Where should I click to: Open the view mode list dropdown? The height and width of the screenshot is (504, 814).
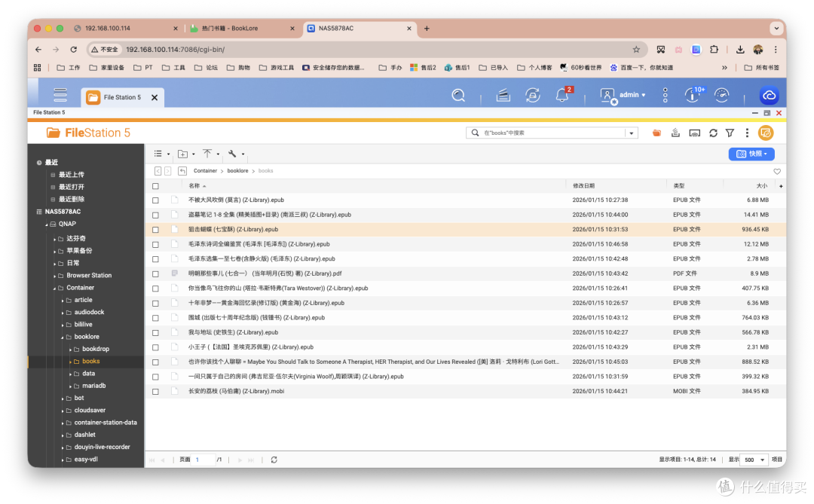pos(161,154)
